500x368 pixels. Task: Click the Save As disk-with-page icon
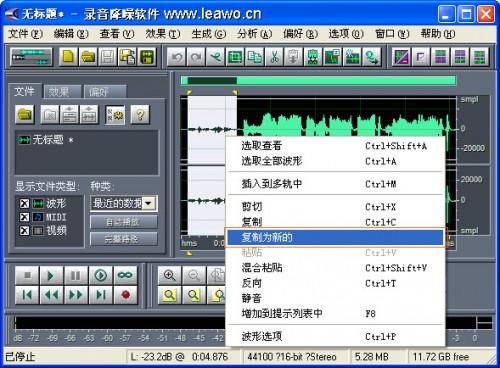pos(127,57)
